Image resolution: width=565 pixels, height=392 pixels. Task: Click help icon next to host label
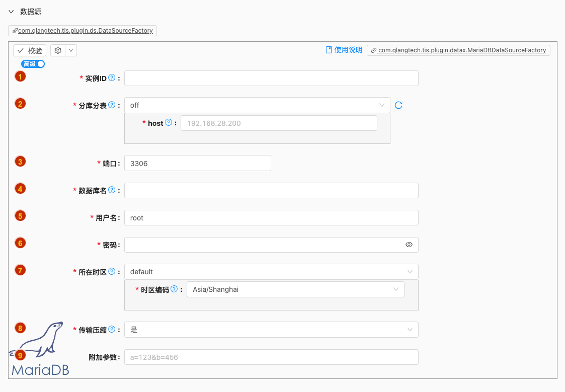point(169,123)
